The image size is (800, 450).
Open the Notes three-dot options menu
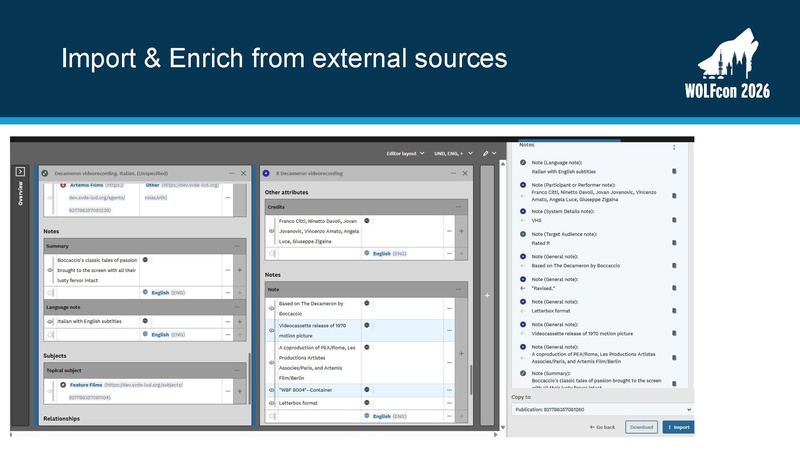674,147
